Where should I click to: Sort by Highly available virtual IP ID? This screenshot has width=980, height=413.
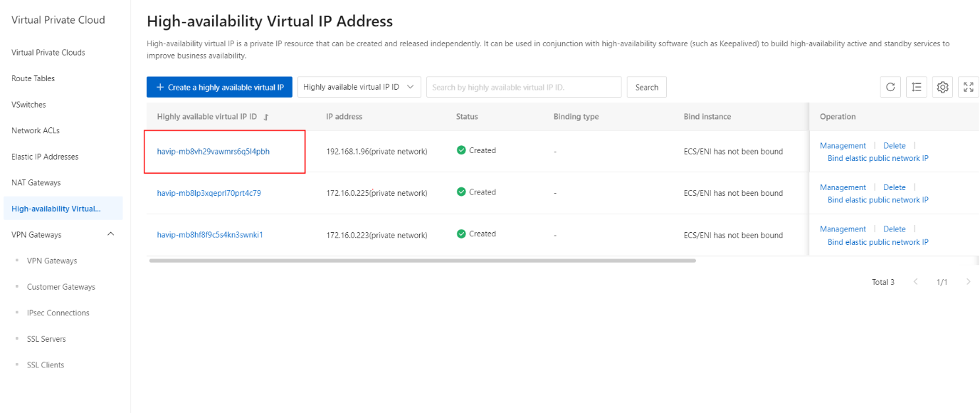tap(266, 117)
